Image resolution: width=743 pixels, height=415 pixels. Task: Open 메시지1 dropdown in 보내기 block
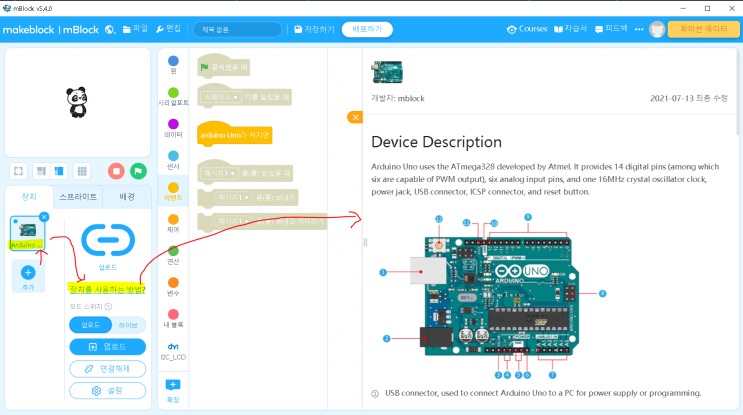(x=233, y=197)
